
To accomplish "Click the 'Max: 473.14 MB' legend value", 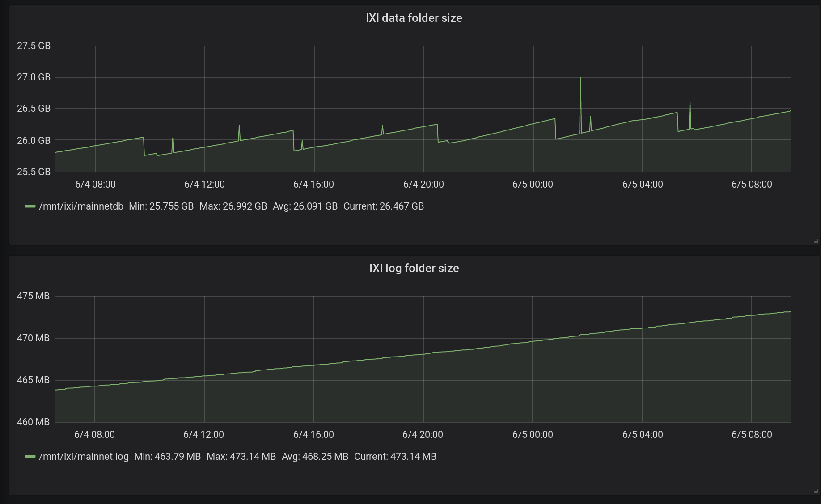I will (241, 457).
